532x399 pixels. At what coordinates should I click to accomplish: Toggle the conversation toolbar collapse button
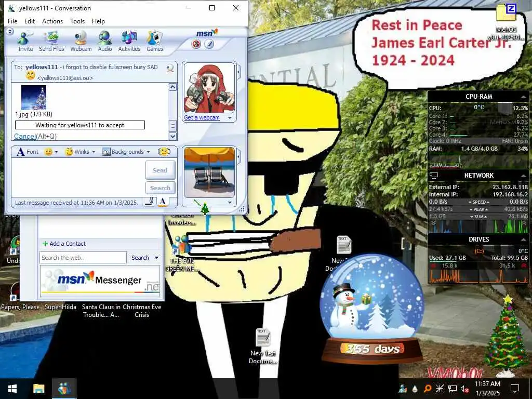point(10,31)
